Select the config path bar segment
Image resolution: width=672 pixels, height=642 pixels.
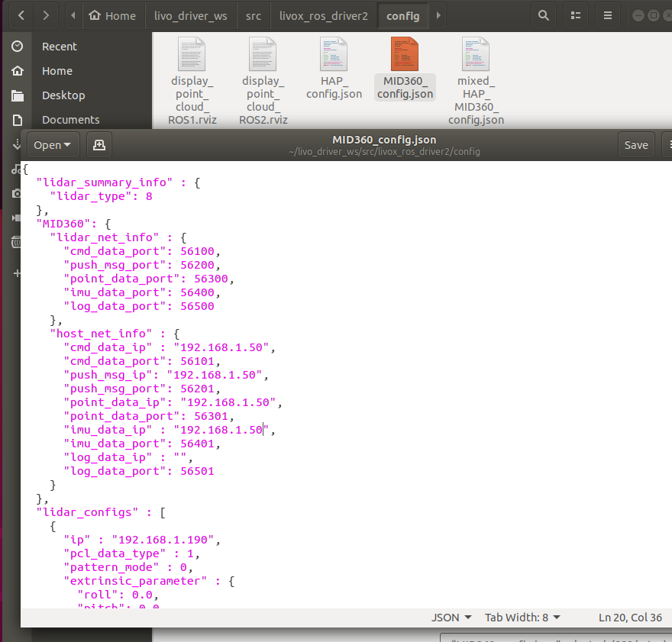(x=403, y=16)
